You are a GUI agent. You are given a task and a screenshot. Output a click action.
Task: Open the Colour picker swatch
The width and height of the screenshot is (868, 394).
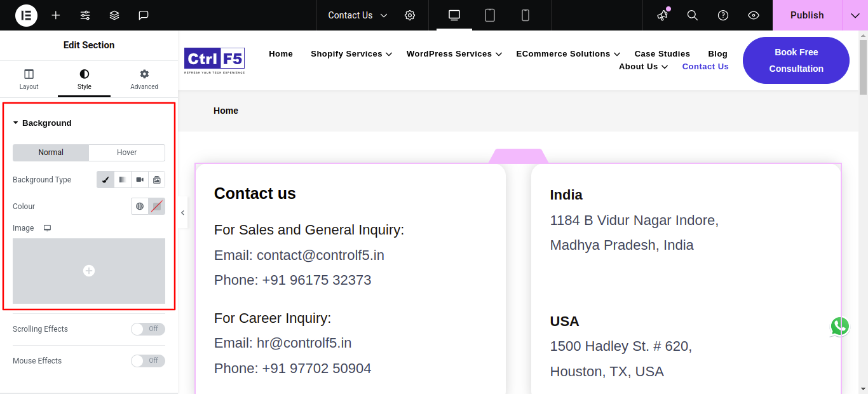(x=156, y=207)
